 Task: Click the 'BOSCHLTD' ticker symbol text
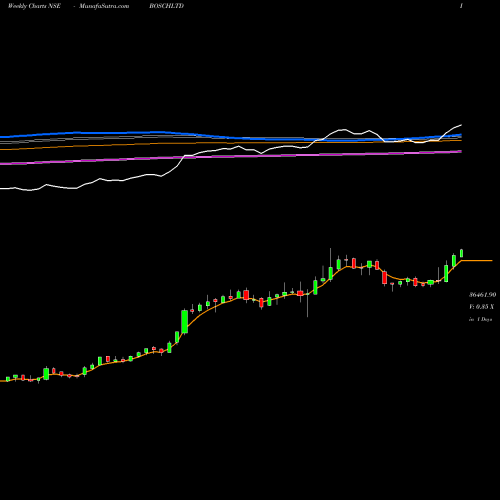(167, 6)
